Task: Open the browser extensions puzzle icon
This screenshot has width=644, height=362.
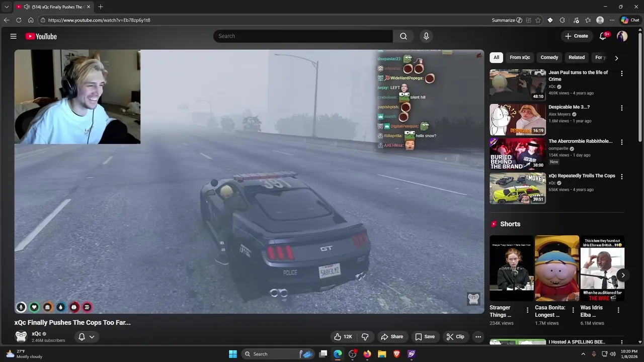Action: coord(562,20)
